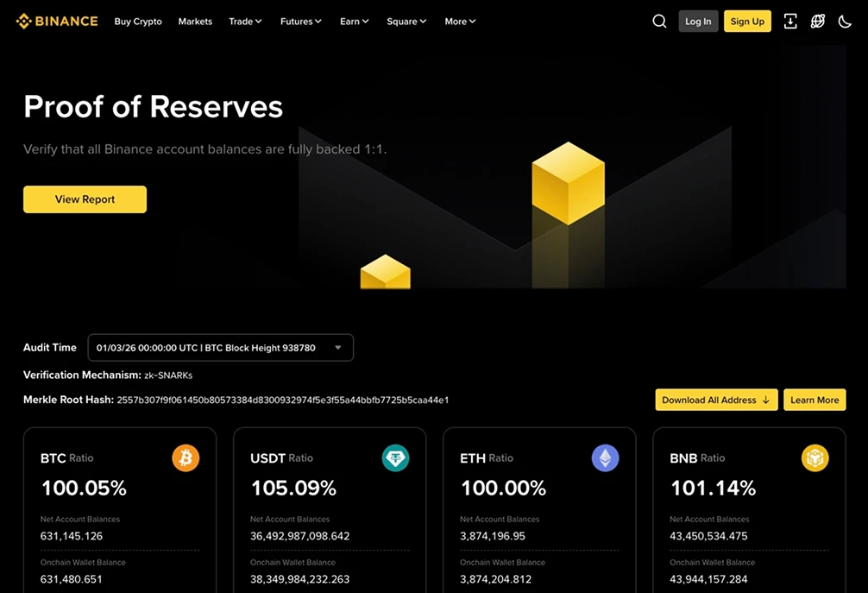Select the Tether icon on the USDT card
This screenshot has height=593, width=868.
click(x=395, y=458)
